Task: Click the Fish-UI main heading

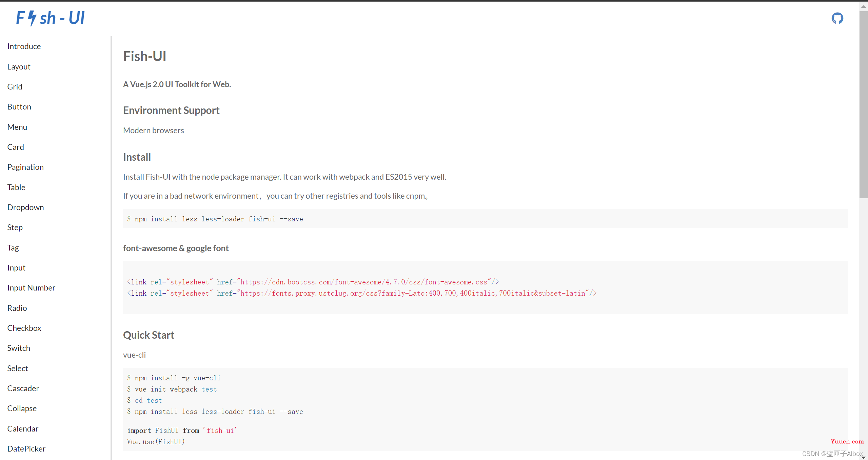Action: tap(145, 56)
